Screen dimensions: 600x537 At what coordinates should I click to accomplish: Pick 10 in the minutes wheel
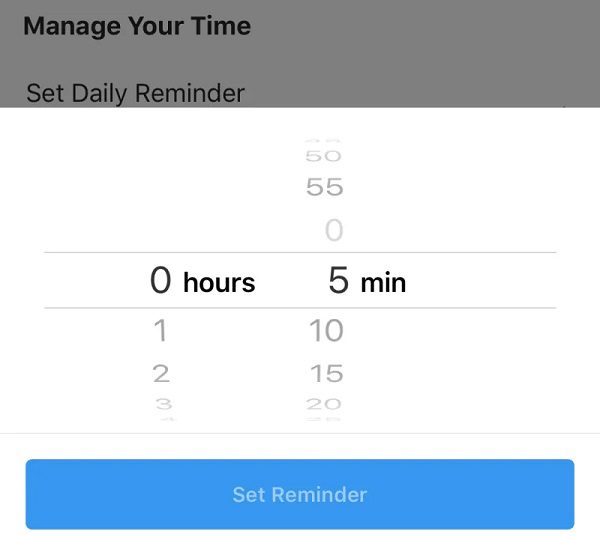coord(326,330)
